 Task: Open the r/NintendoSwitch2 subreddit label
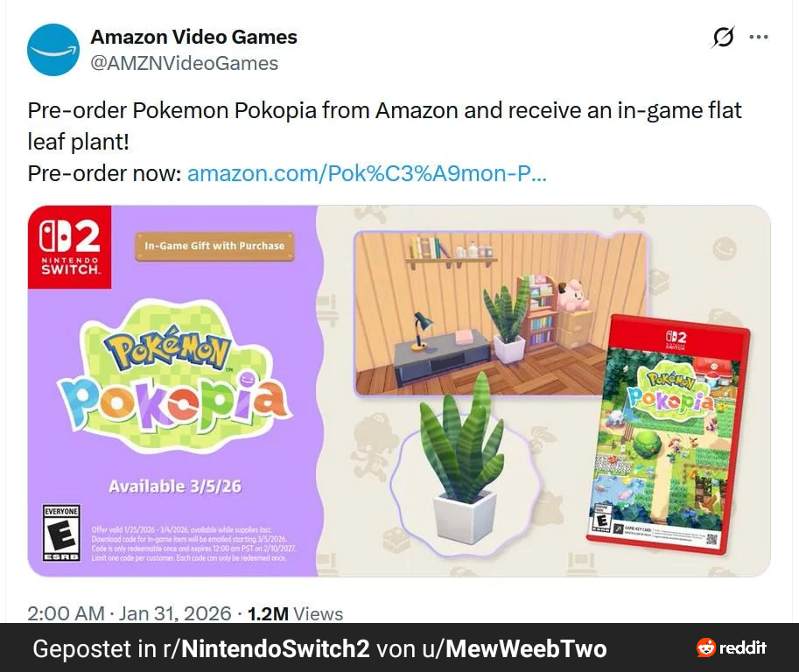point(266,649)
